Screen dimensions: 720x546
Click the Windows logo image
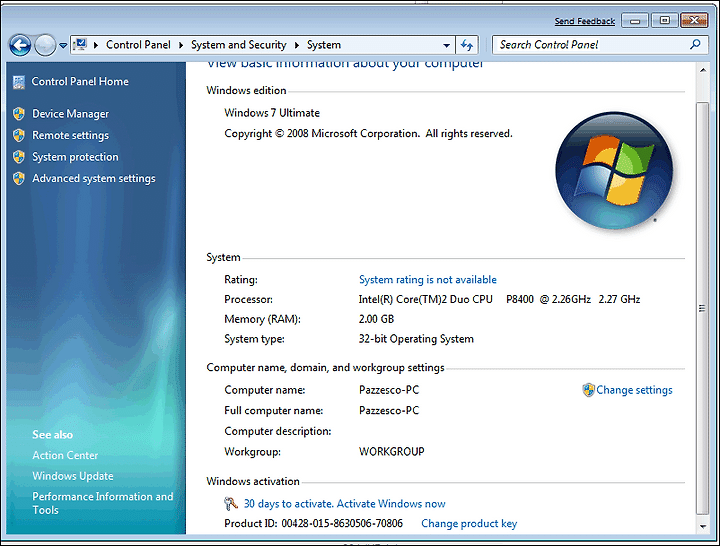[614, 171]
